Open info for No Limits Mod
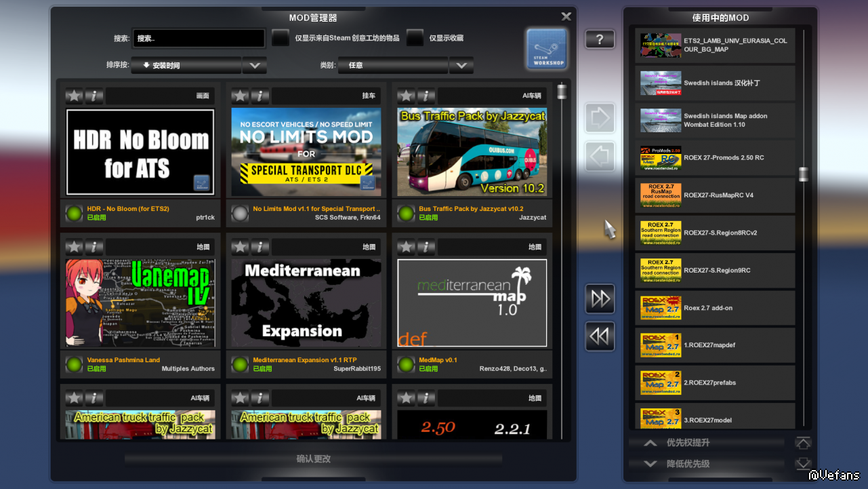 260,96
